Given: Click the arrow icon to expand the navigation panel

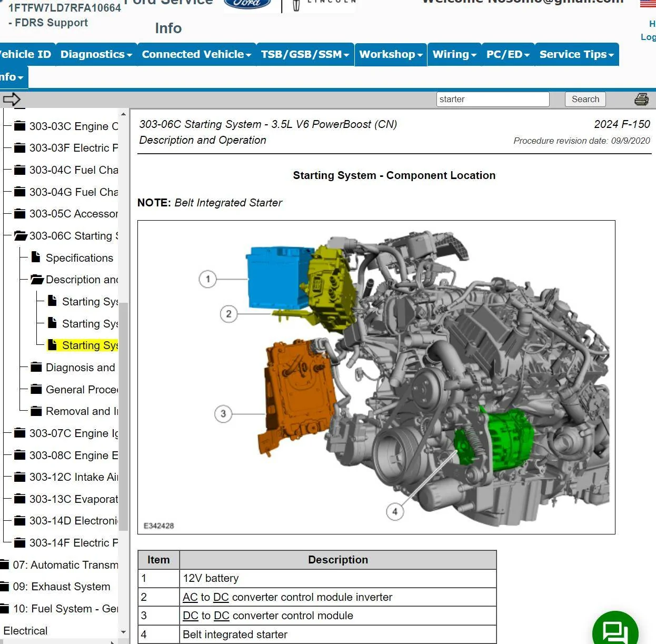Looking at the screenshot, I should pos(12,99).
